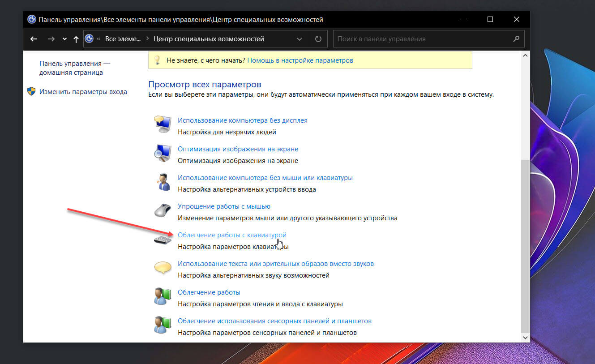This screenshot has height=364, width=595.
Task: Click the magnifier monitor icon for screen optimization
Action: click(x=162, y=153)
